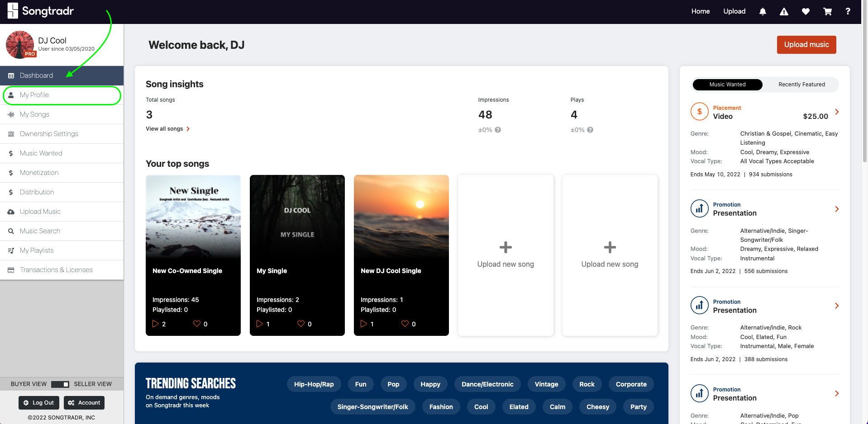868x424 pixels.
Task: Open Ownership Settings in sidebar
Action: tap(62, 134)
